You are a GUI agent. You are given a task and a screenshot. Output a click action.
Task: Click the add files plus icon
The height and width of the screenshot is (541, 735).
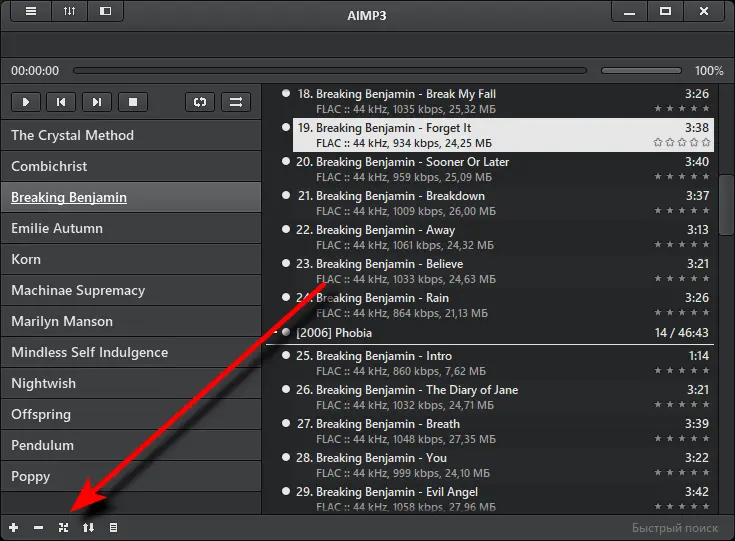point(14,527)
